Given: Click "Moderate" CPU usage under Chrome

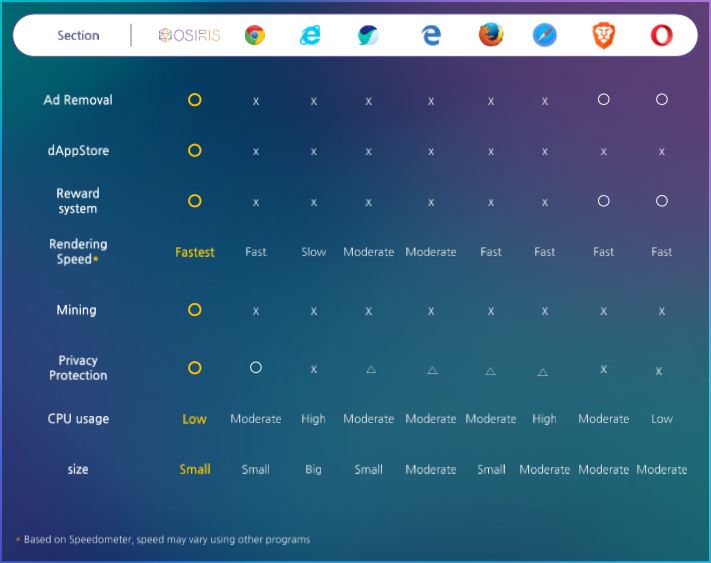Looking at the screenshot, I should 256,418.
